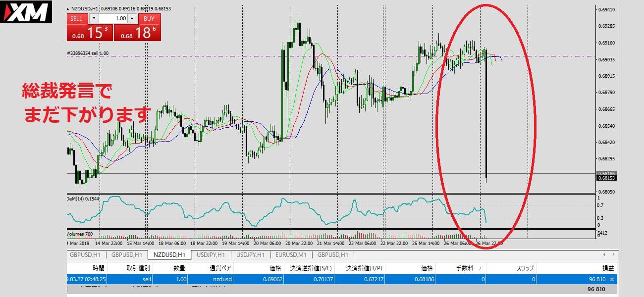Increase lot volume with the up arrow
This screenshot has width=644, height=297.
pyautogui.click(x=132, y=19)
